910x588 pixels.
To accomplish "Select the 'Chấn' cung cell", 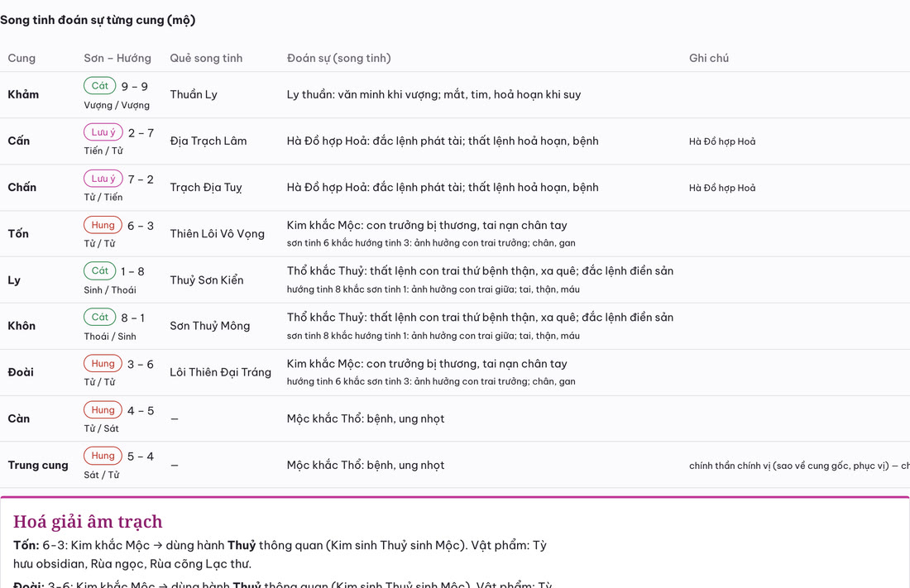I will point(22,188).
